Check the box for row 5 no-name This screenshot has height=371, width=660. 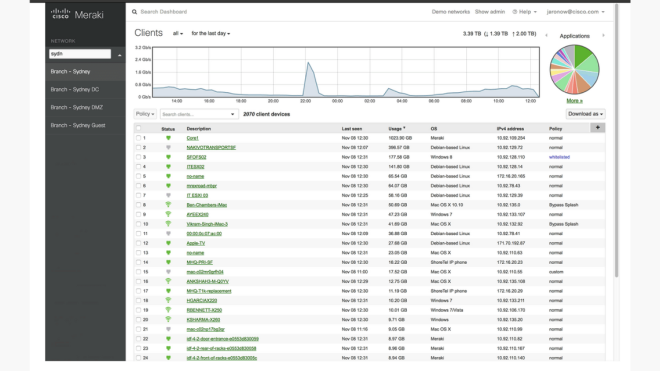138,176
